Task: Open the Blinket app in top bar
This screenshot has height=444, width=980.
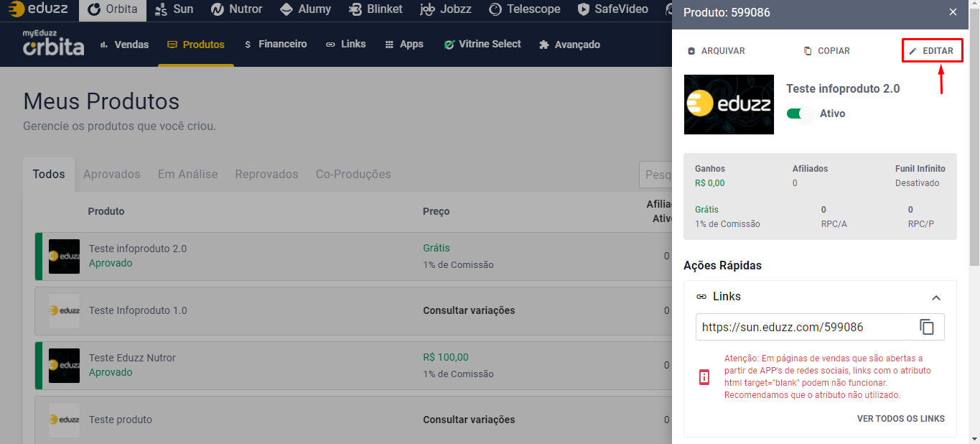Action: (x=375, y=10)
